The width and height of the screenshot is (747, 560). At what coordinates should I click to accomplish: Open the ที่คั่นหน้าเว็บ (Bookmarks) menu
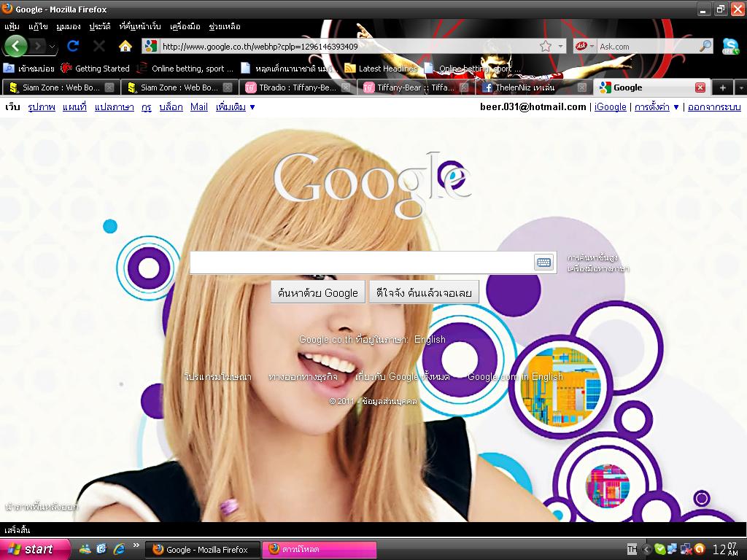[x=139, y=27]
